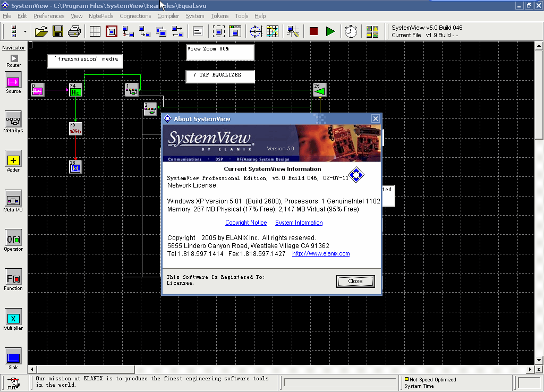Stop the simulation with the red square

coord(313,31)
